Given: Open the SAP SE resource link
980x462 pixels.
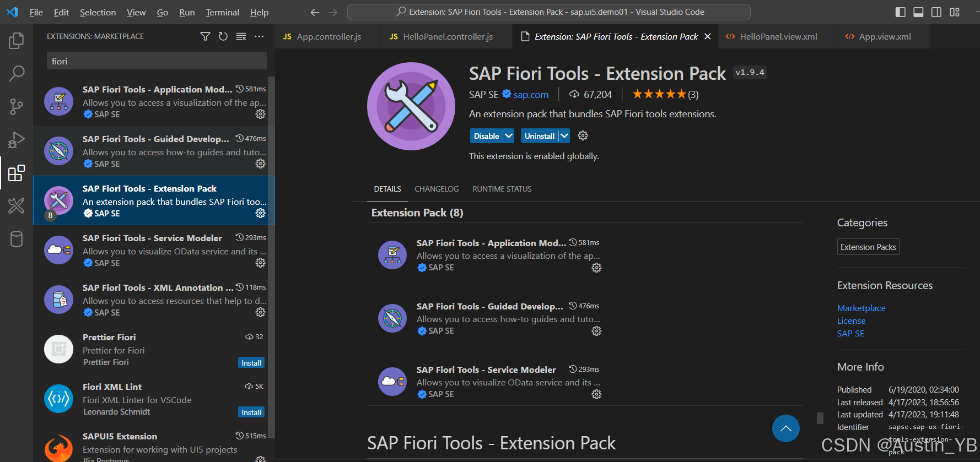Looking at the screenshot, I should click(850, 334).
